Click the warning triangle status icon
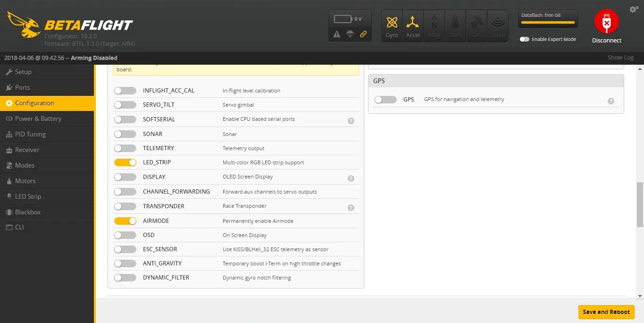The image size is (644, 323). 337,34
